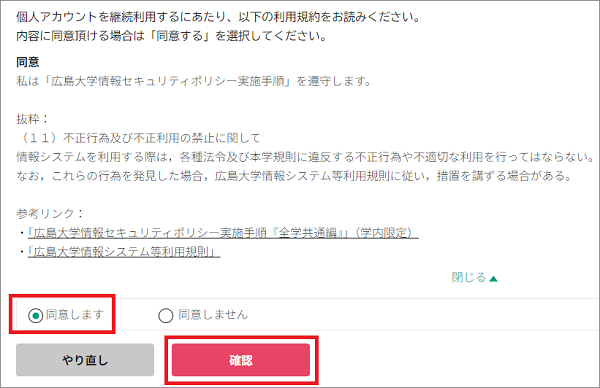Image resolution: width=600 pixels, height=388 pixels.
Task: Click the 内容に同意頂ける場合は instruction line
Action: pyautogui.click(x=171, y=36)
